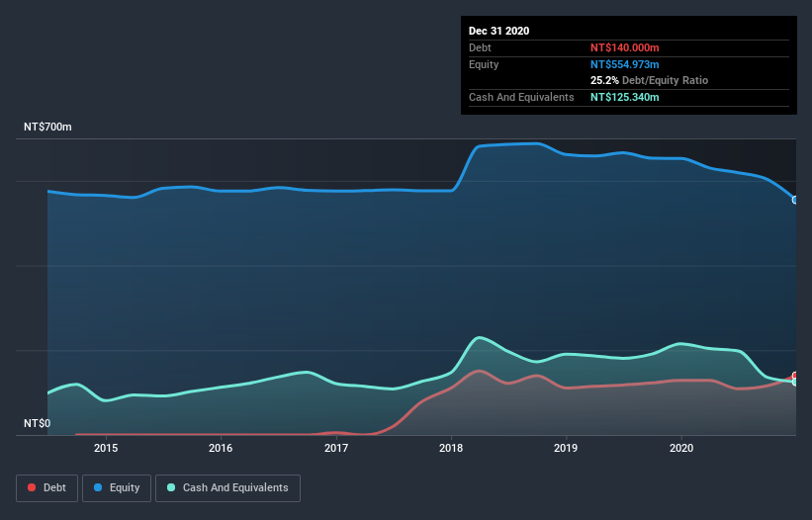Image resolution: width=812 pixels, height=520 pixels.
Task: Click the NT$0 y-axis label
Action: [x=38, y=423]
